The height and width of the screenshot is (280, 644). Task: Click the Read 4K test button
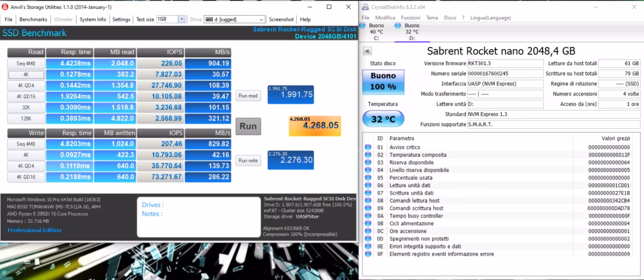pos(25,75)
